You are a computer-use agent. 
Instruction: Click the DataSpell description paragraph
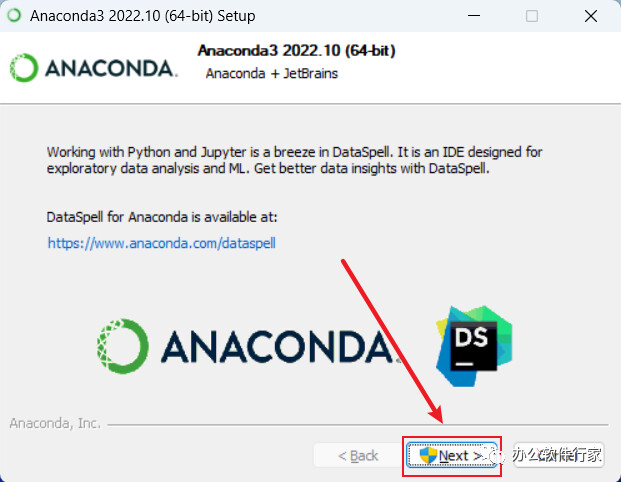click(x=294, y=160)
